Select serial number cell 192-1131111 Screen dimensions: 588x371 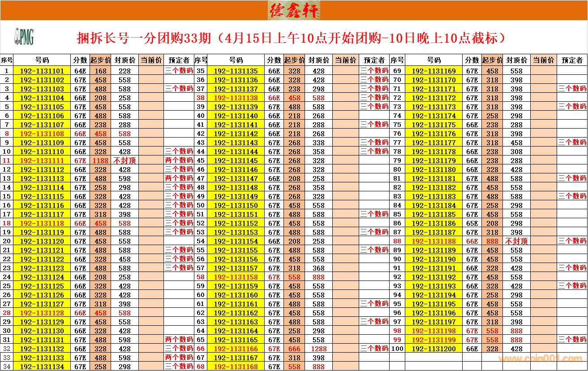(42, 160)
